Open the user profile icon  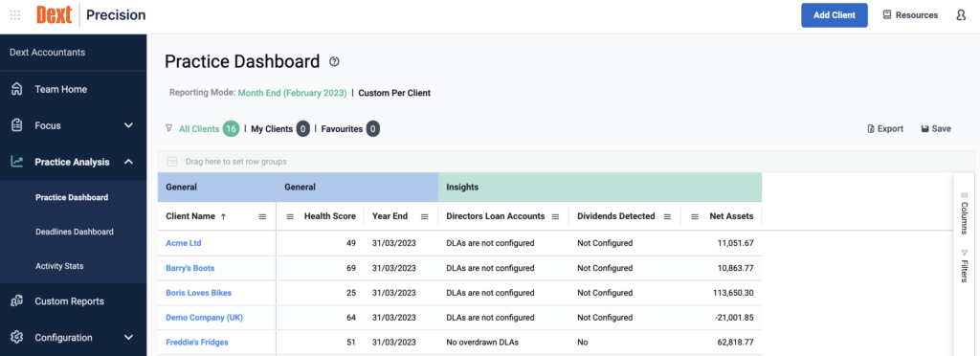[961, 15]
